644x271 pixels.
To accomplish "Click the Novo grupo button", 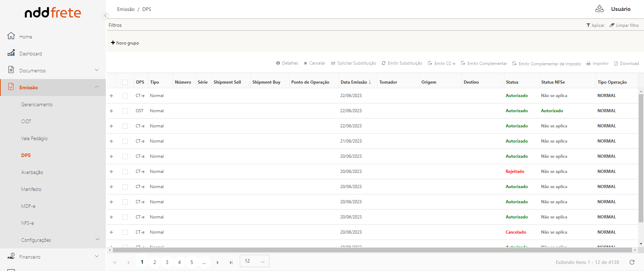I will (125, 43).
